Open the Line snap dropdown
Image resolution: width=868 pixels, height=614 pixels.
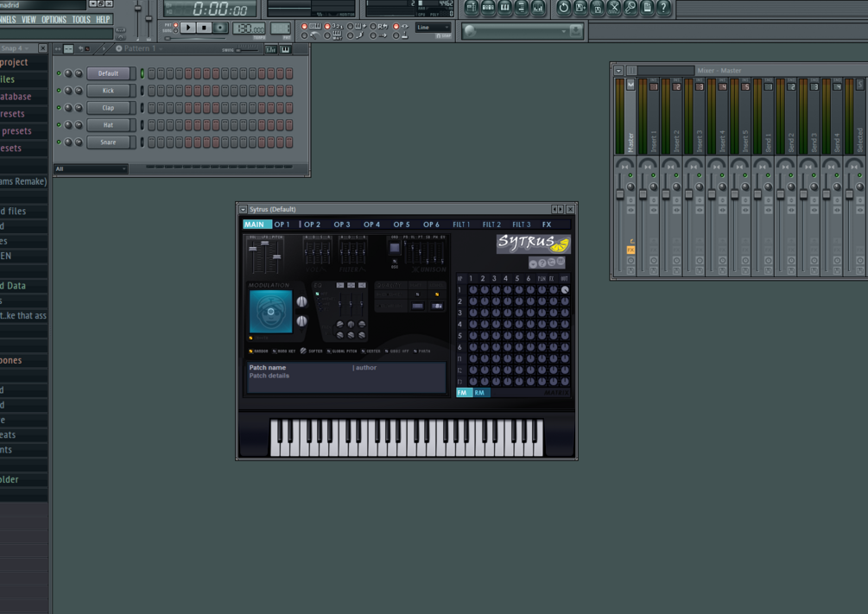[433, 27]
